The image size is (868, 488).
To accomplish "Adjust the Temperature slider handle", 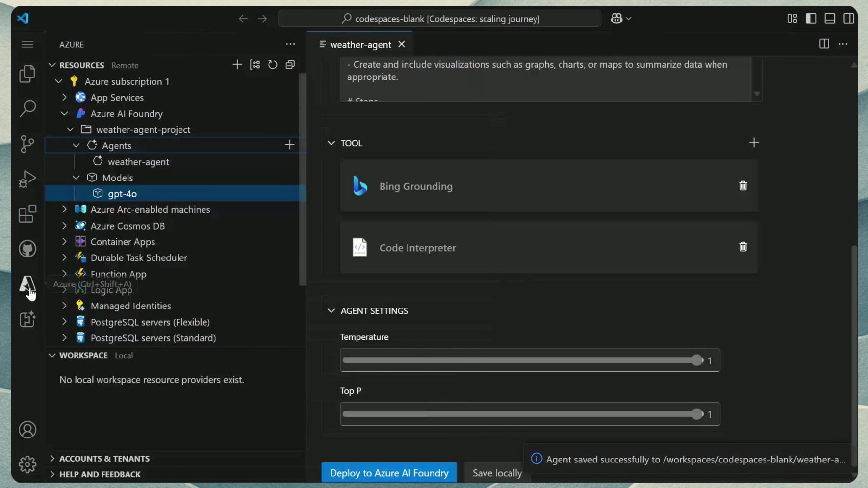I will click(696, 360).
